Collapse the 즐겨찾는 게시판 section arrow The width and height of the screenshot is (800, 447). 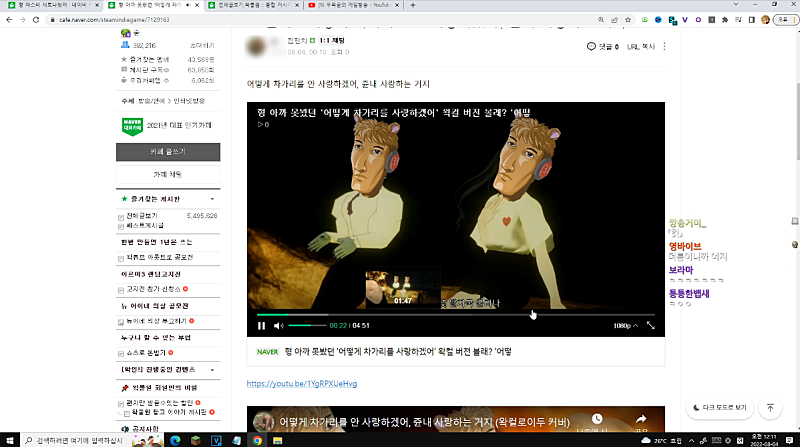(212, 199)
